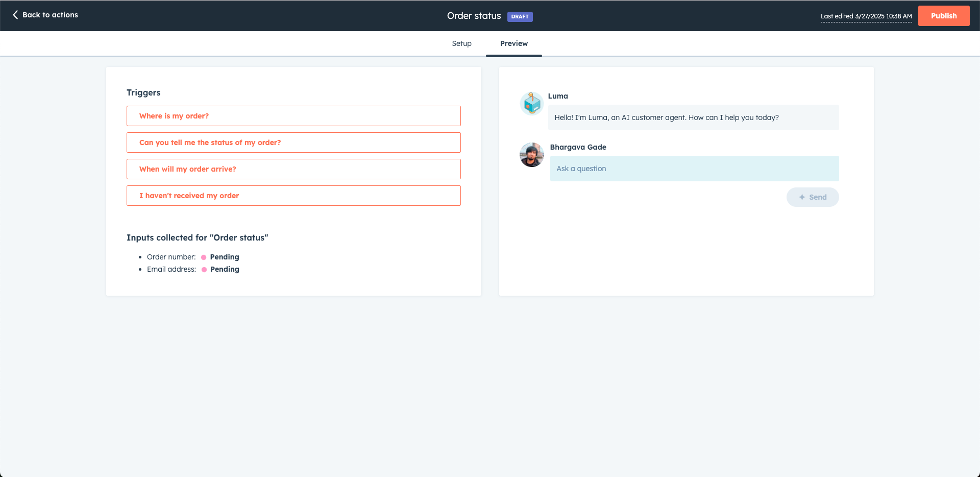Screen dimensions: 980x477
Task: Click the pink Email address status dot
Action: 204,270
